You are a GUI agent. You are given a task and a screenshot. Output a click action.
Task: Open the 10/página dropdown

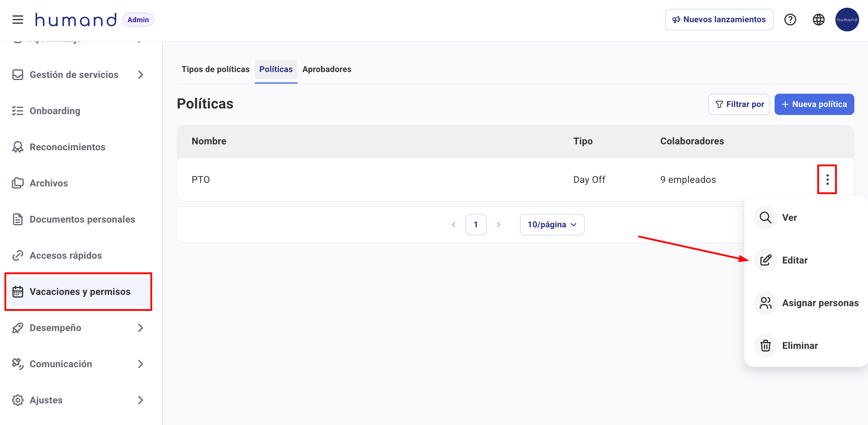coord(552,225)
